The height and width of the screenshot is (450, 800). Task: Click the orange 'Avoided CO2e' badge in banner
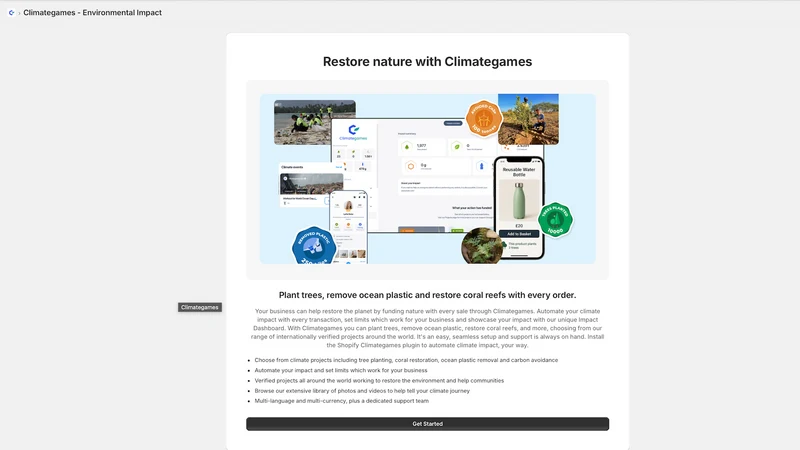click(484, 119)
